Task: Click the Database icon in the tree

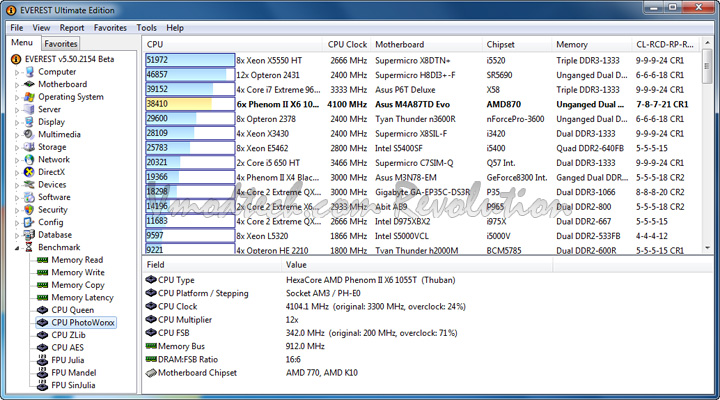Action: coord(29,235)
